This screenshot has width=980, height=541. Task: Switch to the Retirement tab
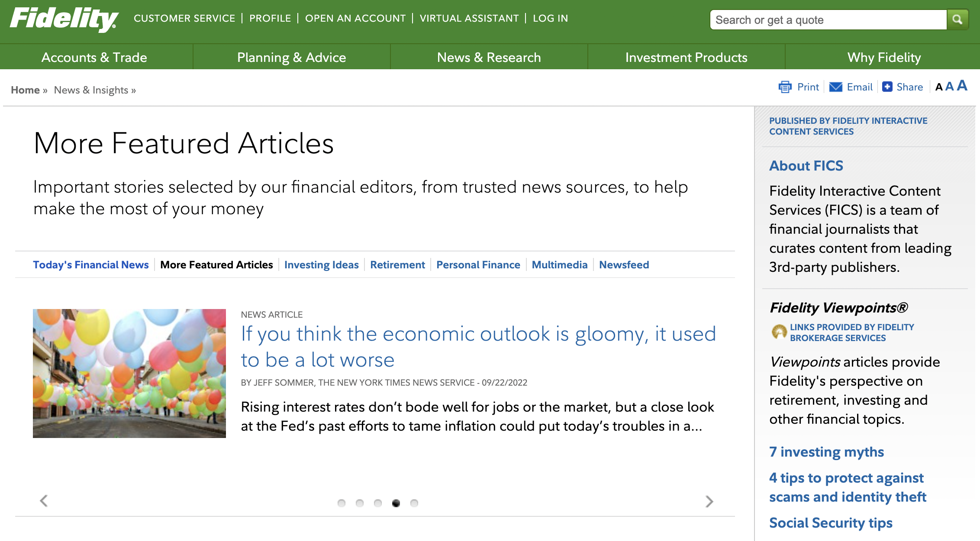click(x=397, y=264)
